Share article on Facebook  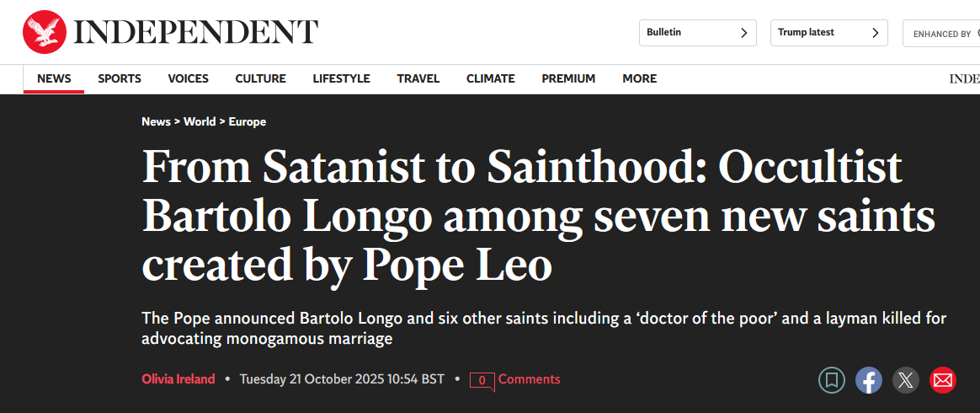869,380
